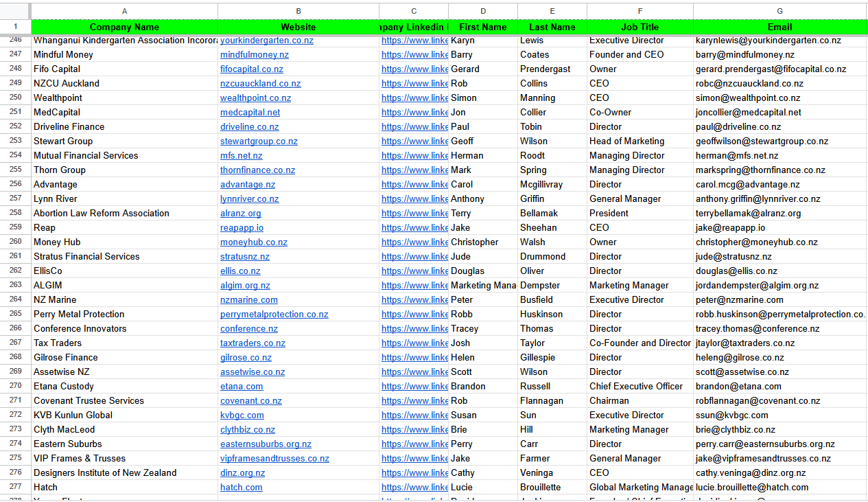Select the row 277 number header
Screen dimensions: 868x502
pyautogui.click(x=16, y=488)
